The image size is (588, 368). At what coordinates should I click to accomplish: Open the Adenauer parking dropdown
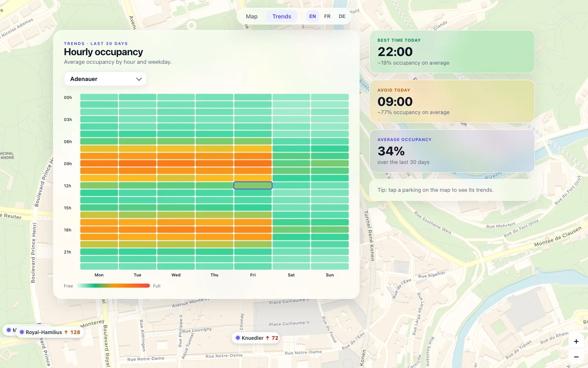[105, 79]
